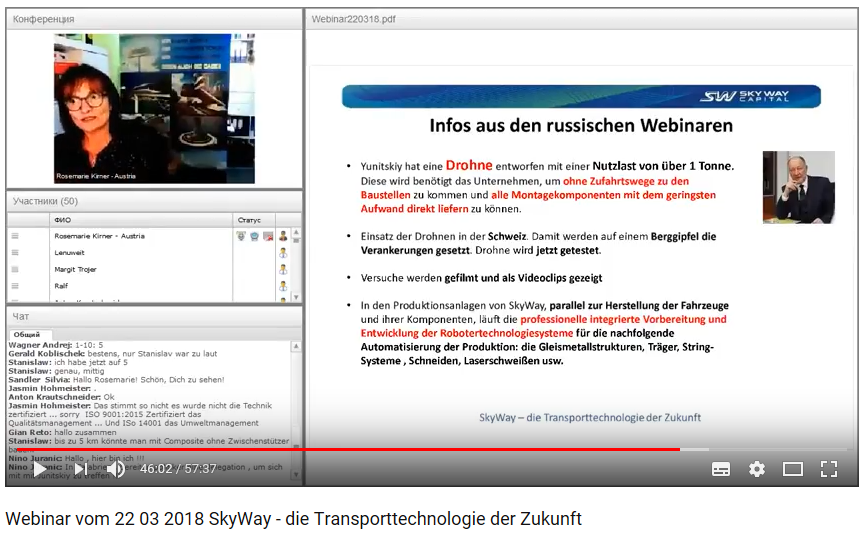Click the red word Drohne in slide
859x533 pixels.
[x=469, y=165]
